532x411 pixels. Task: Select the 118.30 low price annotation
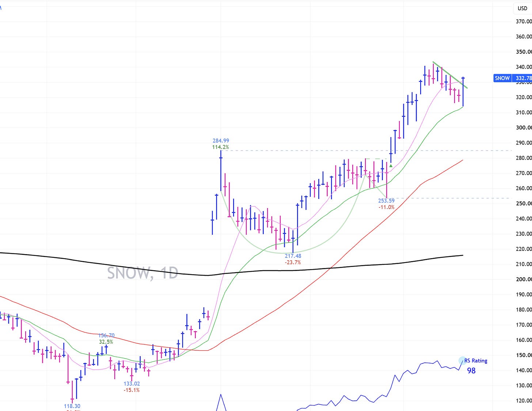pyautogui.click(x=72, y=406)
